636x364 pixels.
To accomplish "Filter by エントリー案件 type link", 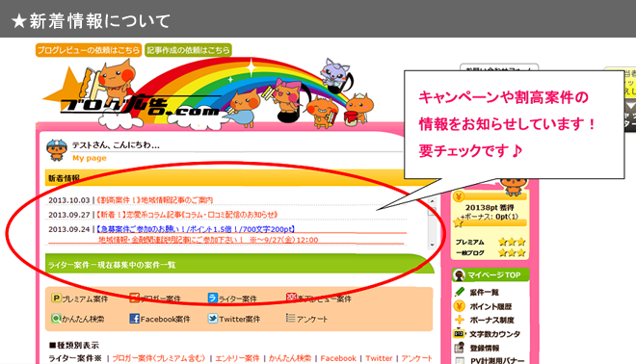I will coord(237,358).
